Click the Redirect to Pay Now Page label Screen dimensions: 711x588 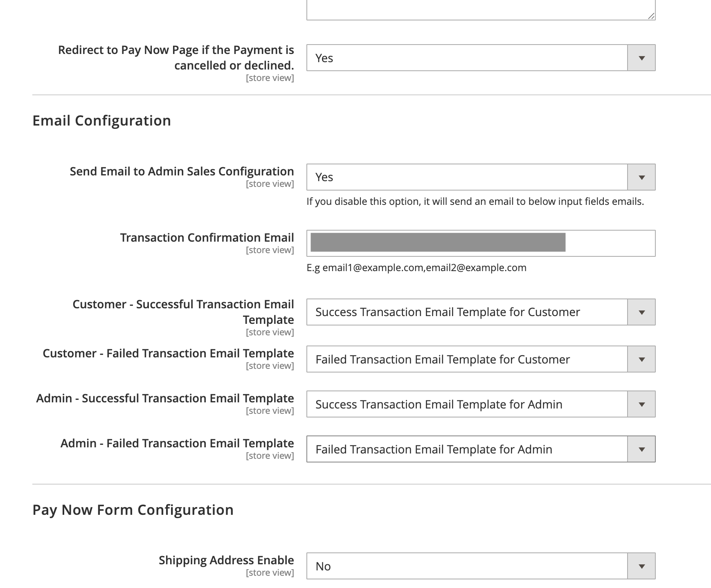pos(176,58)
